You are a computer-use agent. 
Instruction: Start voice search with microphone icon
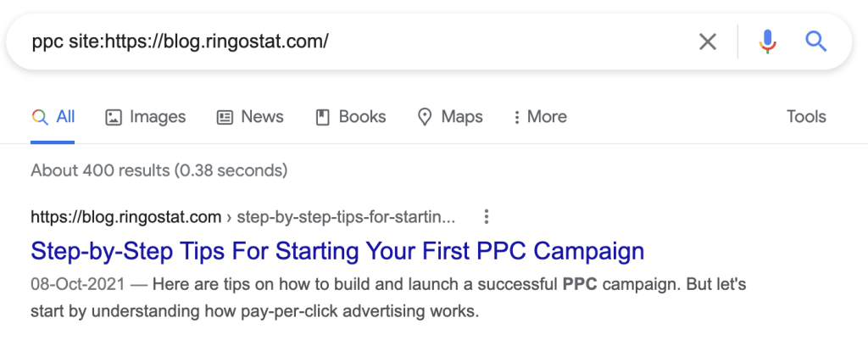click(767, 42)
